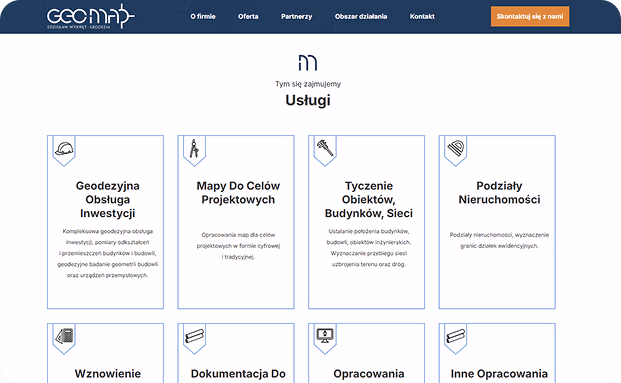Click the Skontaktuj się z nami button

pyautogui.click(x=530, y=16)
